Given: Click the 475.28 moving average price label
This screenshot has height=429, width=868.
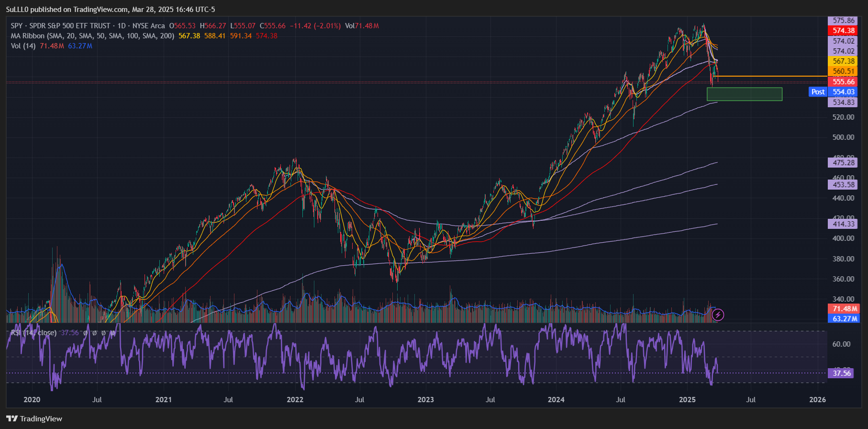Looking at the screenshot, I should click(x=844, y=163).
